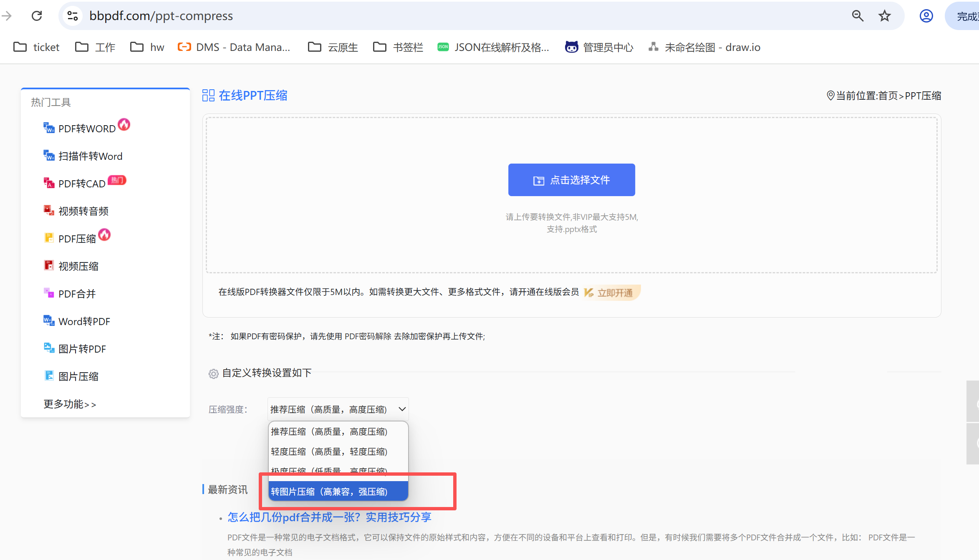Screen dimensions: 979x560
Task: Click the bookmark star icon
Action: tap(884, 16)
